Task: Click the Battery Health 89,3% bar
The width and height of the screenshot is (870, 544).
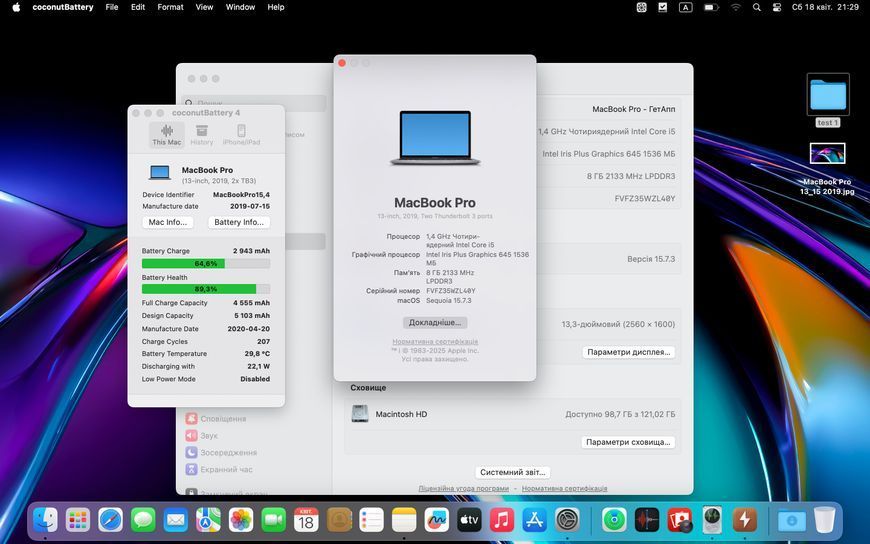Action: 206,289
